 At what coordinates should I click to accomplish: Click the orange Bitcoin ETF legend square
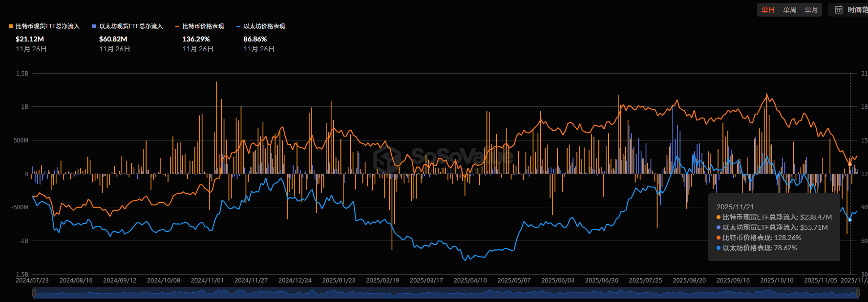(x=11, y=26)
